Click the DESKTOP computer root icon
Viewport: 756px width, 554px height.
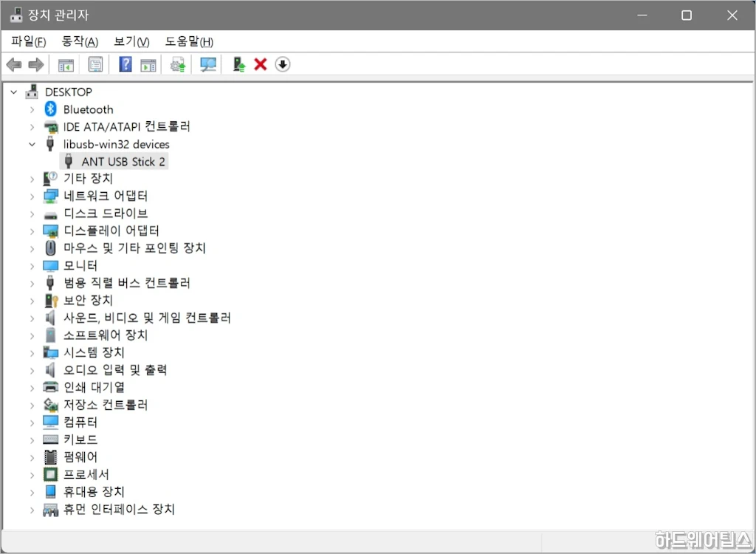click(32, 92)
